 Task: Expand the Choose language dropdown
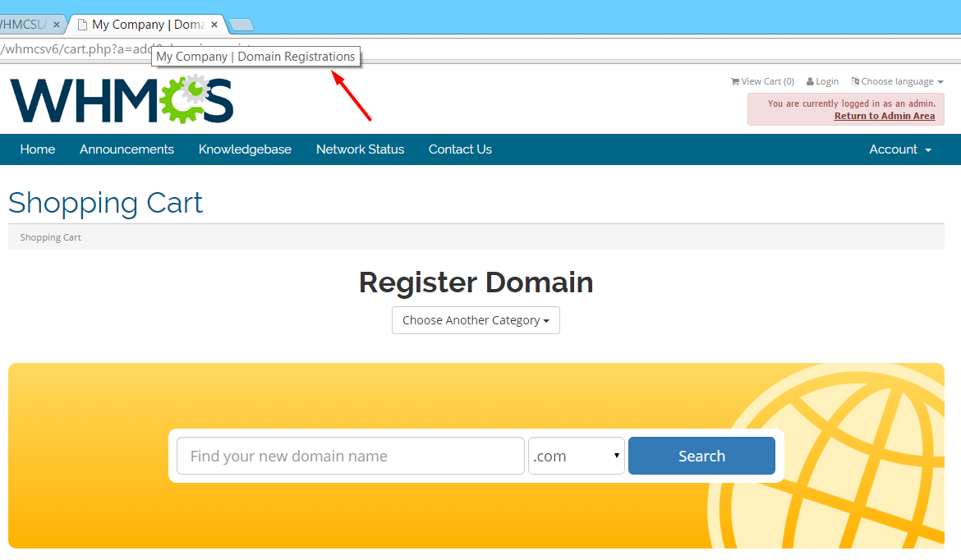897,81
